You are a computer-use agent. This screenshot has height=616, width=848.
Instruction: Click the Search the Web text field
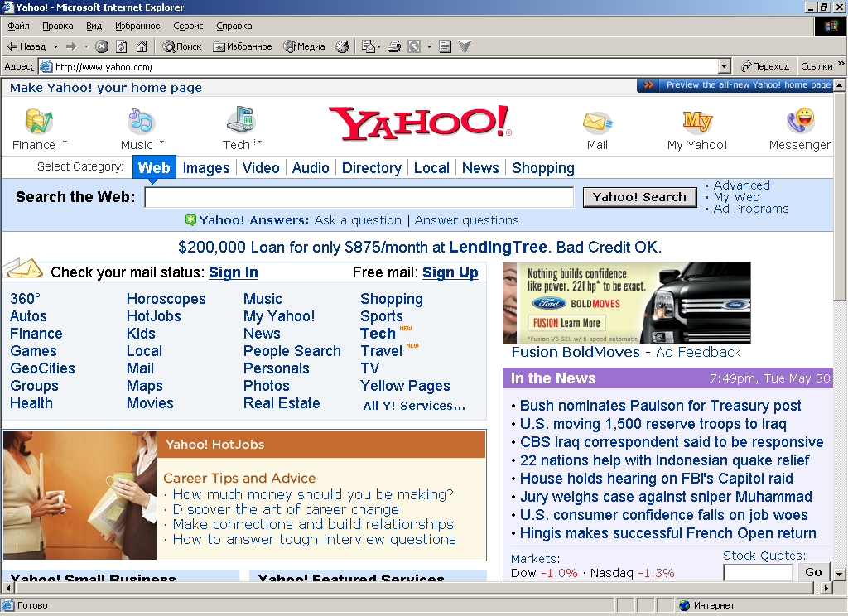tap(359, 197)
